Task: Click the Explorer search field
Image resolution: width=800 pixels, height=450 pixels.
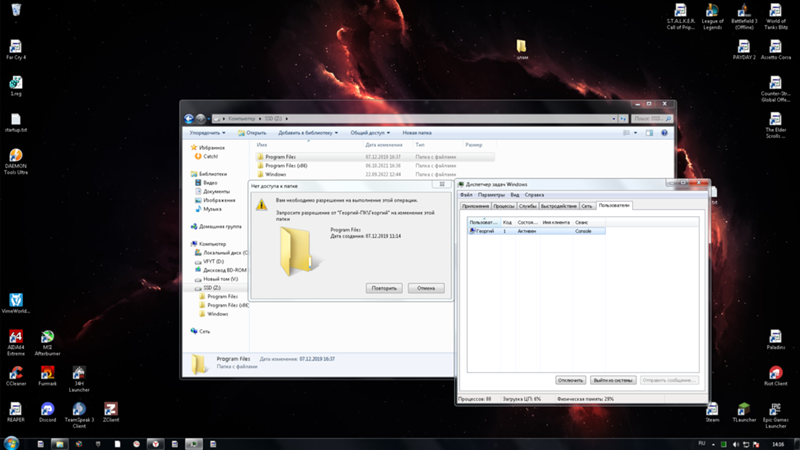Action: tap(652, 118)
